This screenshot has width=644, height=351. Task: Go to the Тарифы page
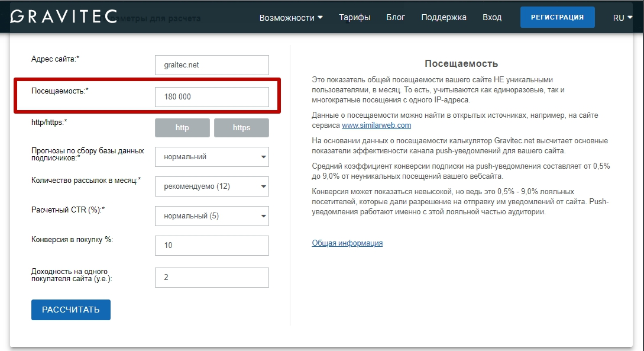[x=354, y=17]
